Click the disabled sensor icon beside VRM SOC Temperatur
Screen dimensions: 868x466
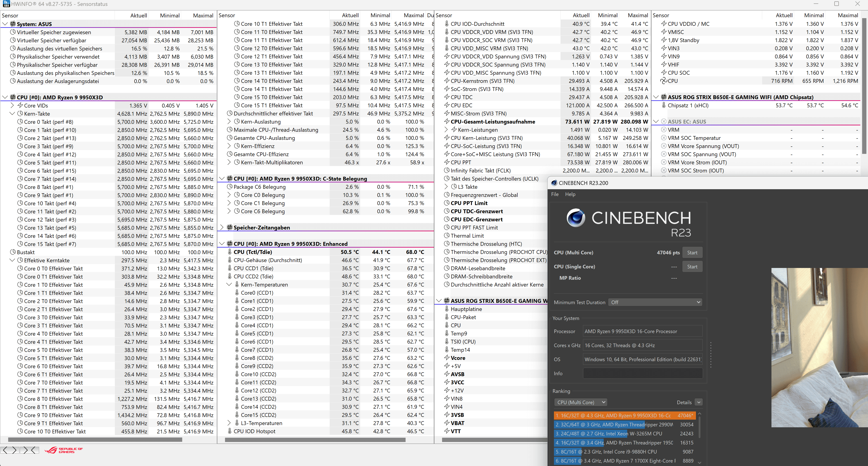(x=663, y=138)
